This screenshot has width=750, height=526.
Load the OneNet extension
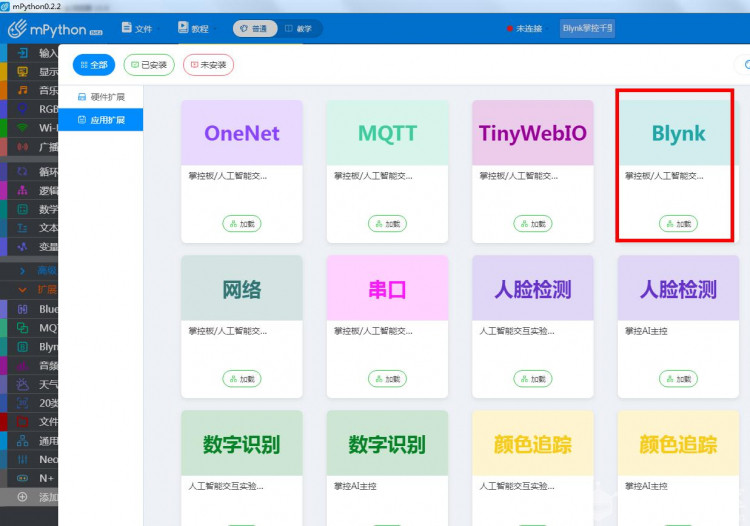point(242,224)
